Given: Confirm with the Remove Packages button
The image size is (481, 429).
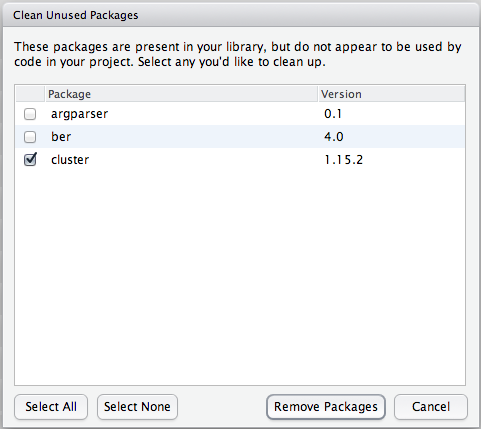Looking at the screenshot, I should pos(326,407).
